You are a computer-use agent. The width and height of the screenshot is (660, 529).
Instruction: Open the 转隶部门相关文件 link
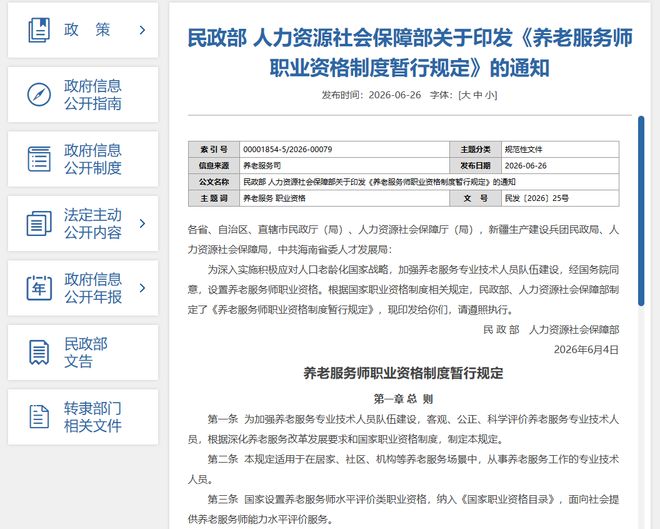[93, 417]
